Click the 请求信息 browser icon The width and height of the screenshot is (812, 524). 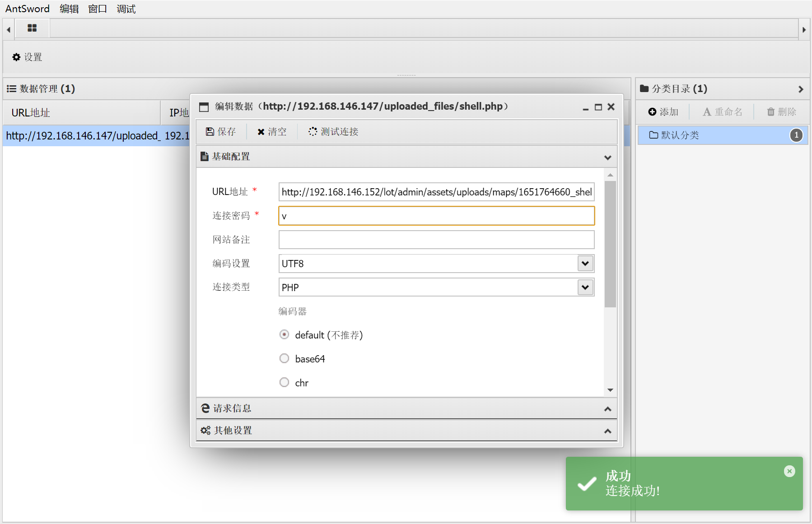(x=205, y=408)
